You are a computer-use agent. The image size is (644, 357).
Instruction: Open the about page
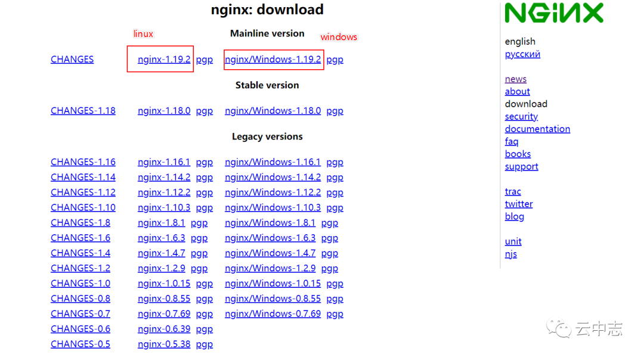(x=517, y=92)
